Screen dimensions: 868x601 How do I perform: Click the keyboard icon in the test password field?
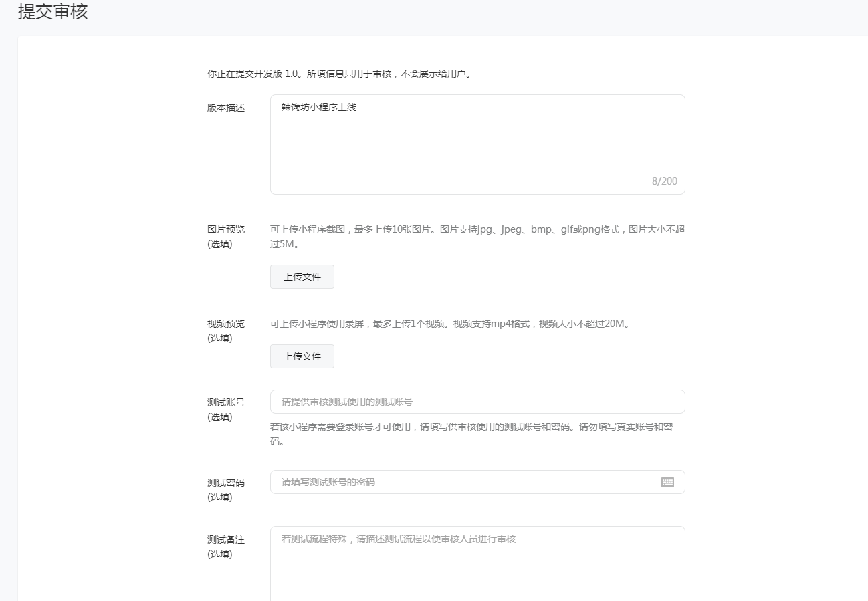coord(667,482)
